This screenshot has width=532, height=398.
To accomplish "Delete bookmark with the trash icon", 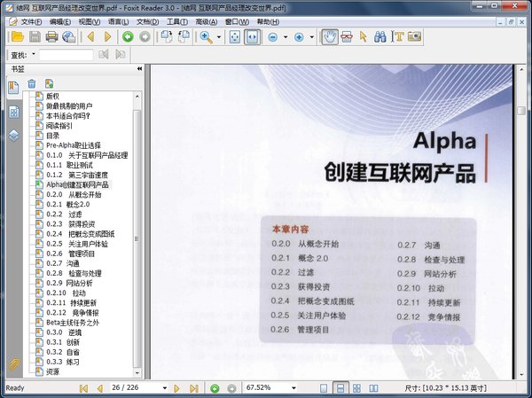I will coord(32,84).
